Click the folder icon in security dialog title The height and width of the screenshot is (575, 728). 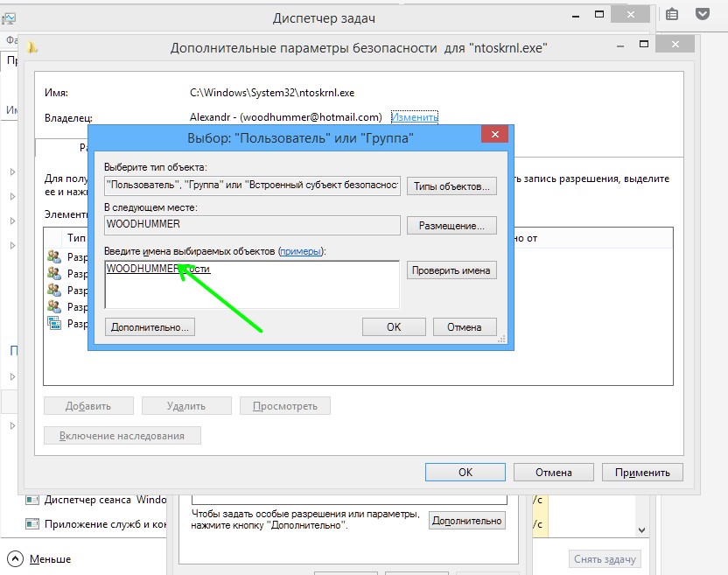click(32, 49)
